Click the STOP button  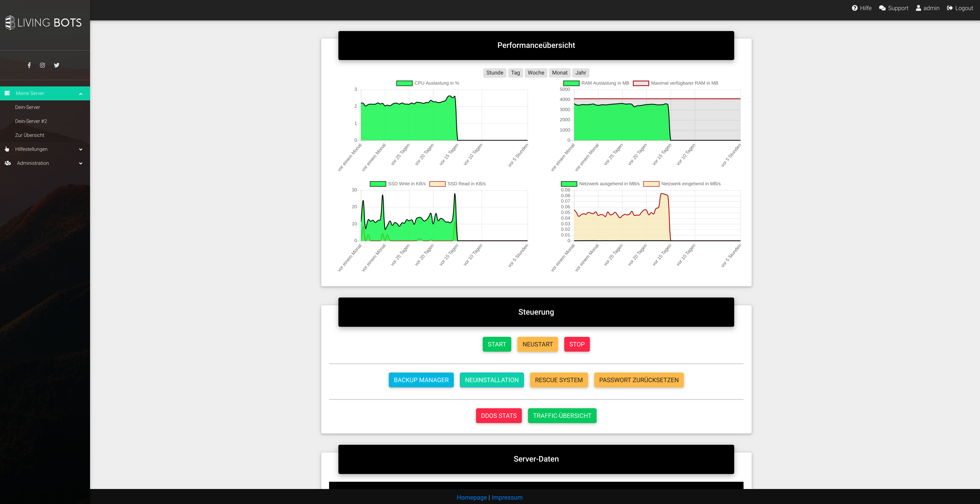click(x=577, y=345)
